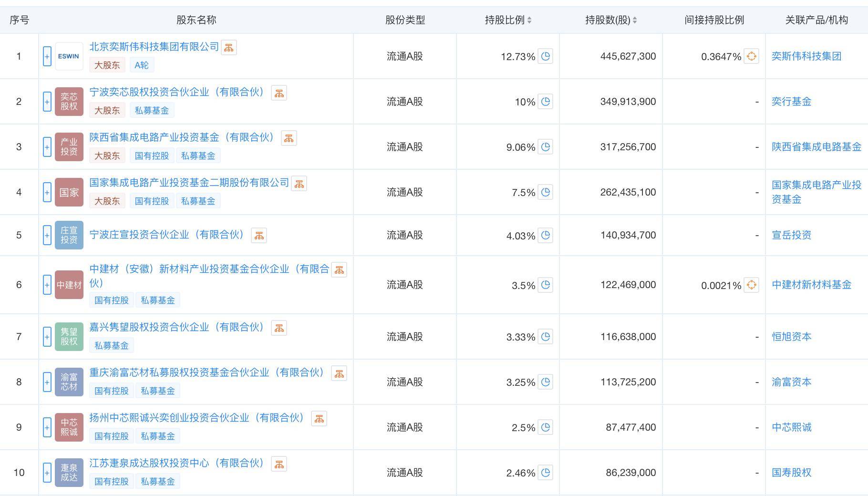
Task: Open related institution 中芯熙诚
Action: (x=791, y=427)
